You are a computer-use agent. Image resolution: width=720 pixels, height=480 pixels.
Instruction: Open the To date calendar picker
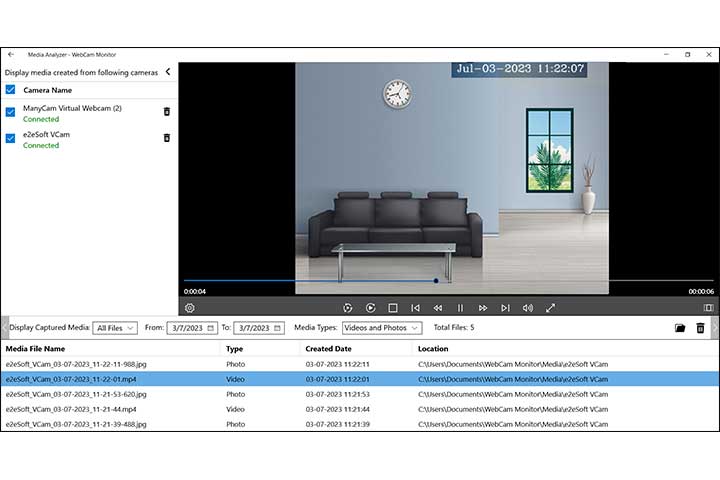tap(277, 328)
